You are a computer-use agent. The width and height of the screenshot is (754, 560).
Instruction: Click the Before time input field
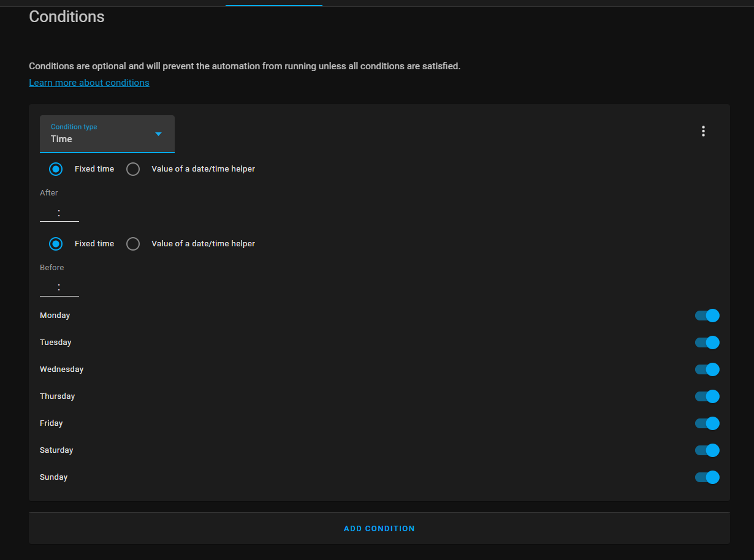59,286
